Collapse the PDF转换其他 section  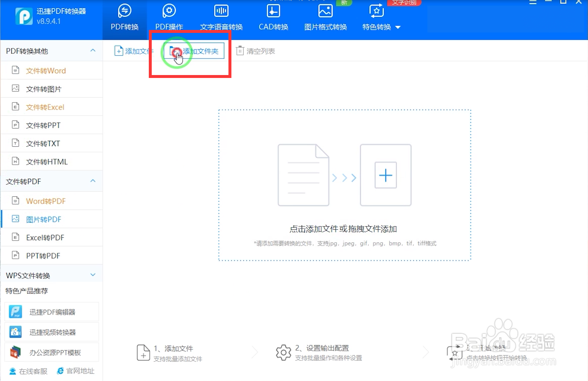tap(93, 51)
